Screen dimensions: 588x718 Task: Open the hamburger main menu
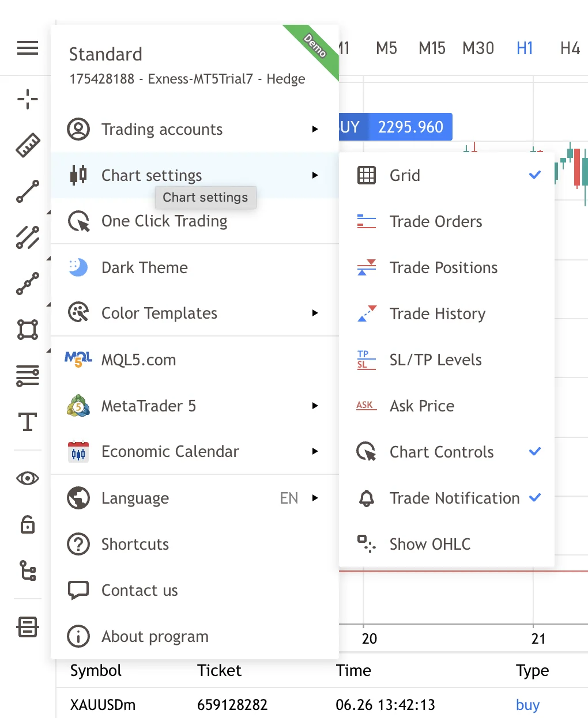(x=28, y=48)
